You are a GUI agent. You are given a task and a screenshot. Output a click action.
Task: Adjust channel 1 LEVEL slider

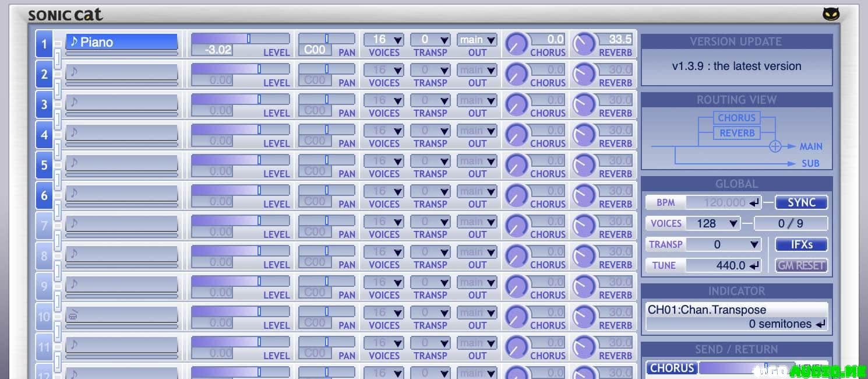click(240, 38)
